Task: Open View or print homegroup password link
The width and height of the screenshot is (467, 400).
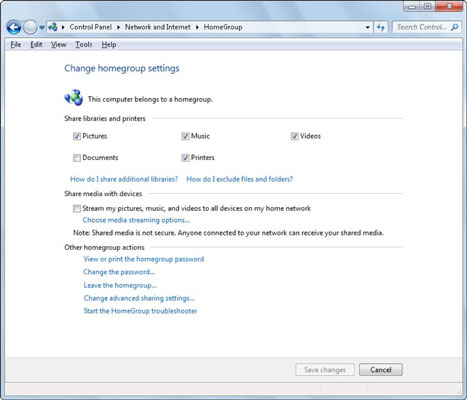Action: click(144, 259)
